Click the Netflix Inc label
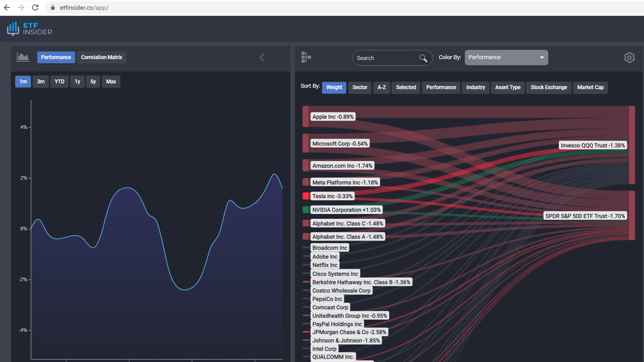The image size is (644, 362). [x=325, y=265]
